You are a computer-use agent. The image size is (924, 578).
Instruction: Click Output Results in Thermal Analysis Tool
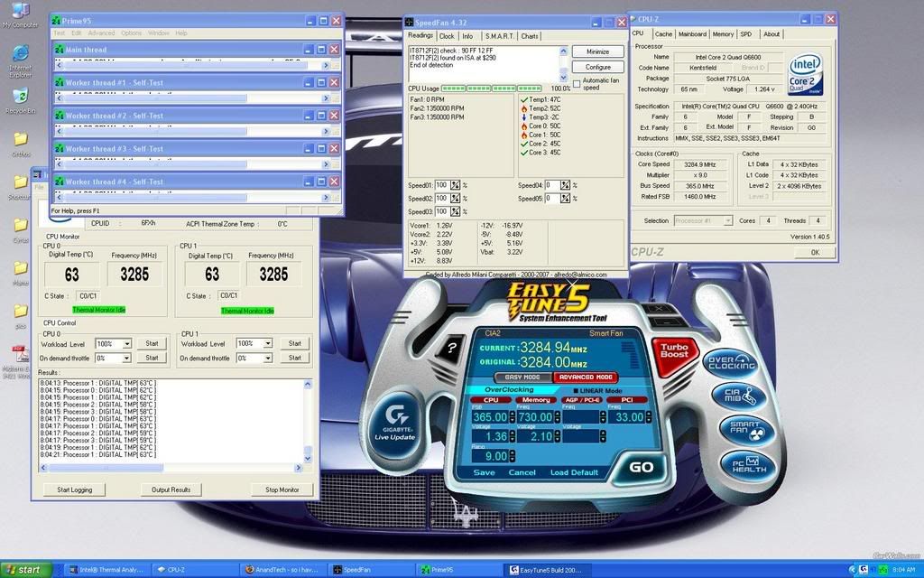tap(171, 489)
